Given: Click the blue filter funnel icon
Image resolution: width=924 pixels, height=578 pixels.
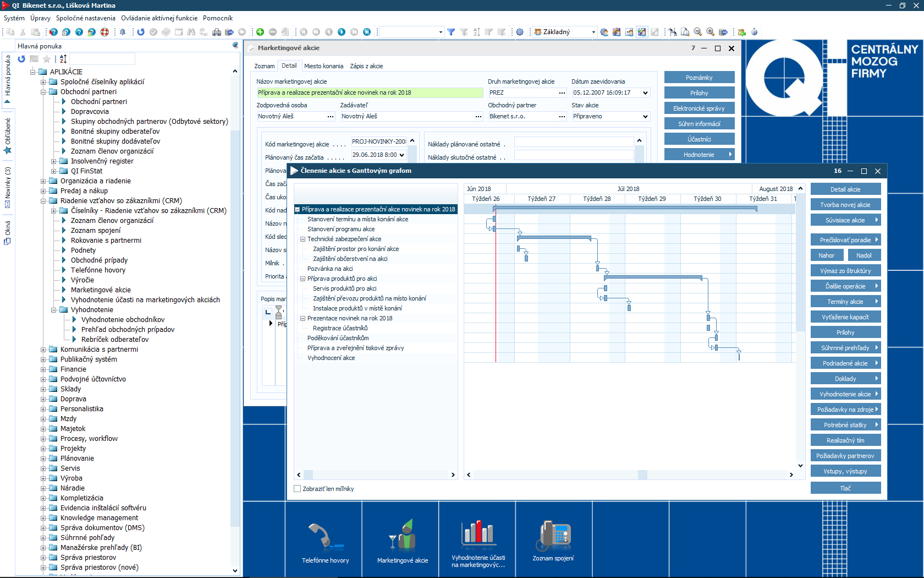Looking at the screenshot, I should coord(451,32).
